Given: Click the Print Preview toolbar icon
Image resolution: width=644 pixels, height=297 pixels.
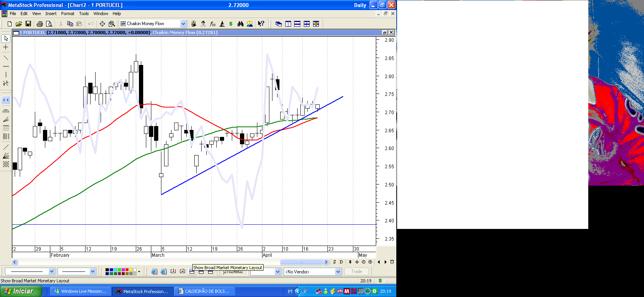Looking at the screenshot, I should point(49,24).
